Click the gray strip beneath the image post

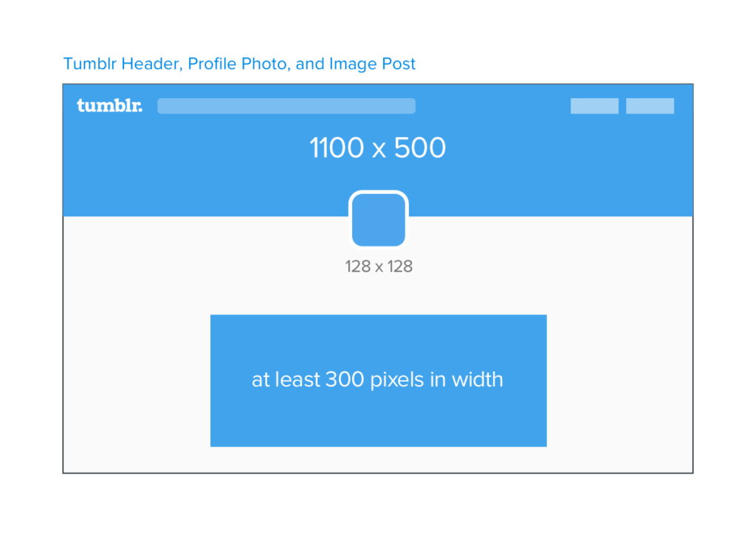coord(378,459)
